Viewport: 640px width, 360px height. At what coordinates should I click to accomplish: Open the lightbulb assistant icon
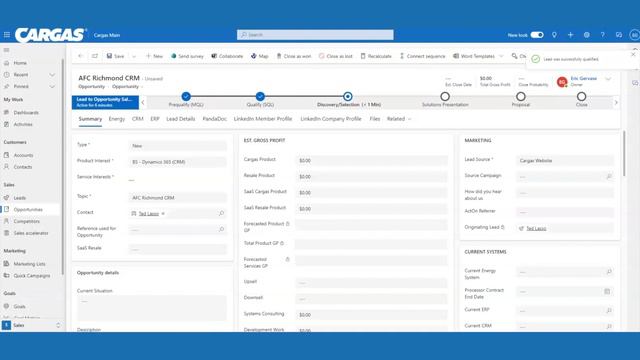pyautogui.click(x=554, y=35)
